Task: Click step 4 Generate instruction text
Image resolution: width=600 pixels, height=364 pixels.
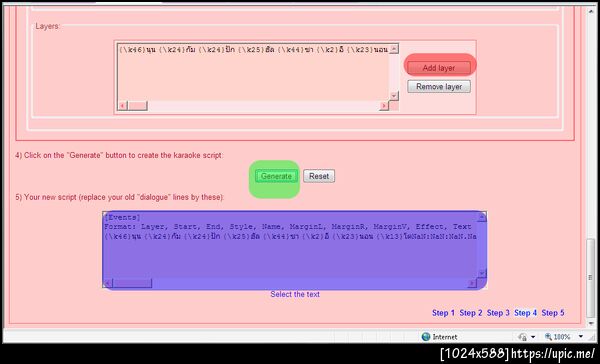Action: 119,155
